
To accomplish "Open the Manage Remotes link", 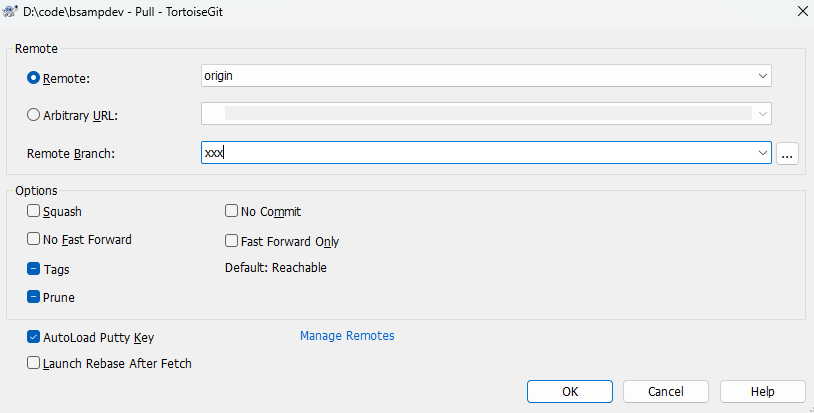I will (x=347, y=336).
